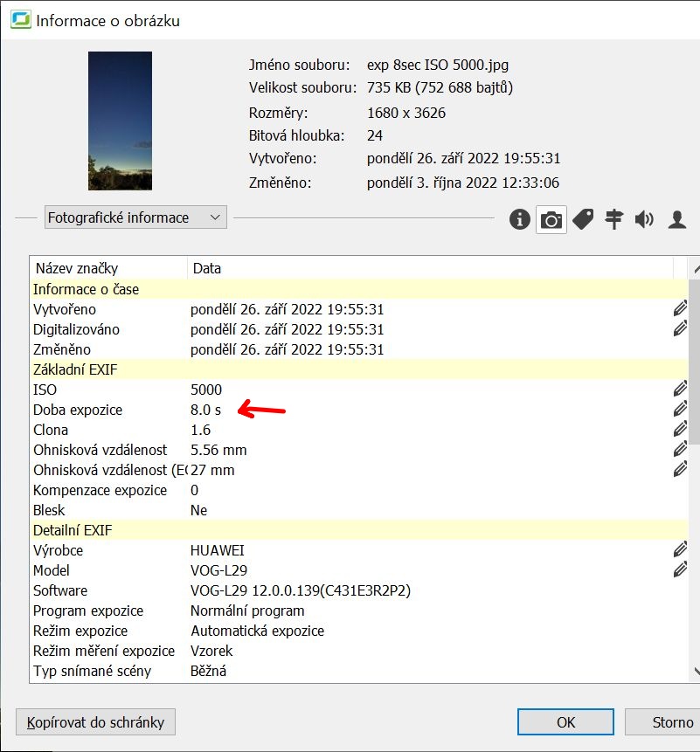Edit the ISO value with its pencil
This screenshot has width=700, height=752.
coord(681,387)
